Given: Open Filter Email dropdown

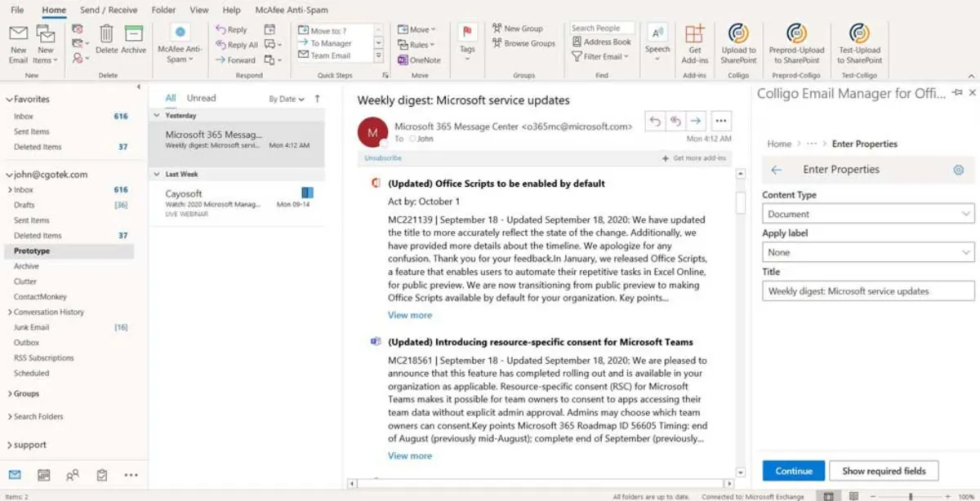Looking at the screenshot, I should [x=600, y=56].
